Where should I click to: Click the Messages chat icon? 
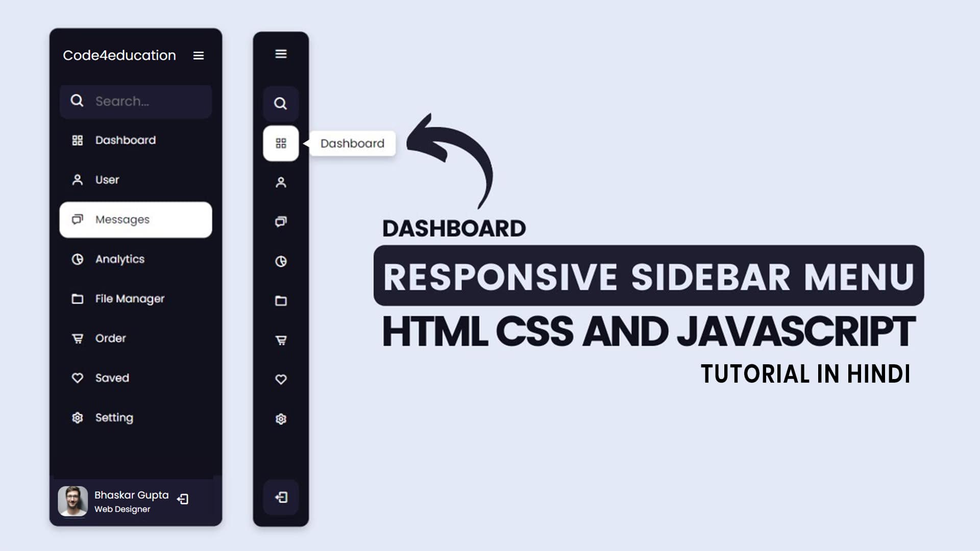point(76,219)
